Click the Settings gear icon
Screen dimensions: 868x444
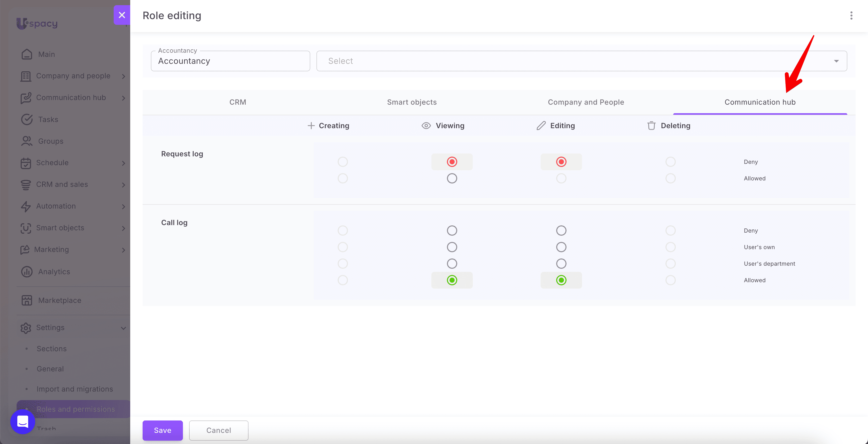[26, 328]
